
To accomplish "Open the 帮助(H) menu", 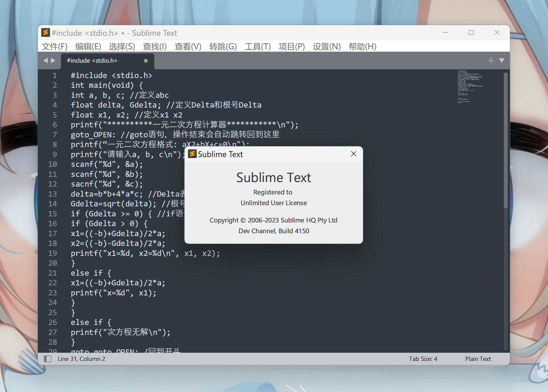I will coord(362,46).
